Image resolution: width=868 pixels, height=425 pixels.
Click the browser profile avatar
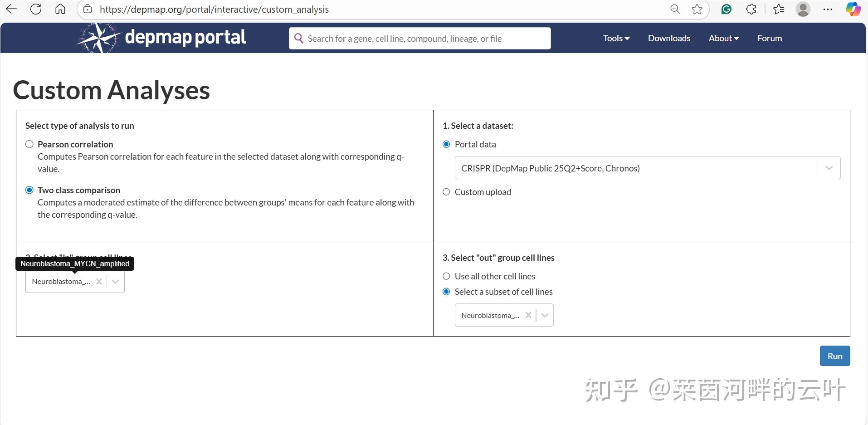pos(803,9)
